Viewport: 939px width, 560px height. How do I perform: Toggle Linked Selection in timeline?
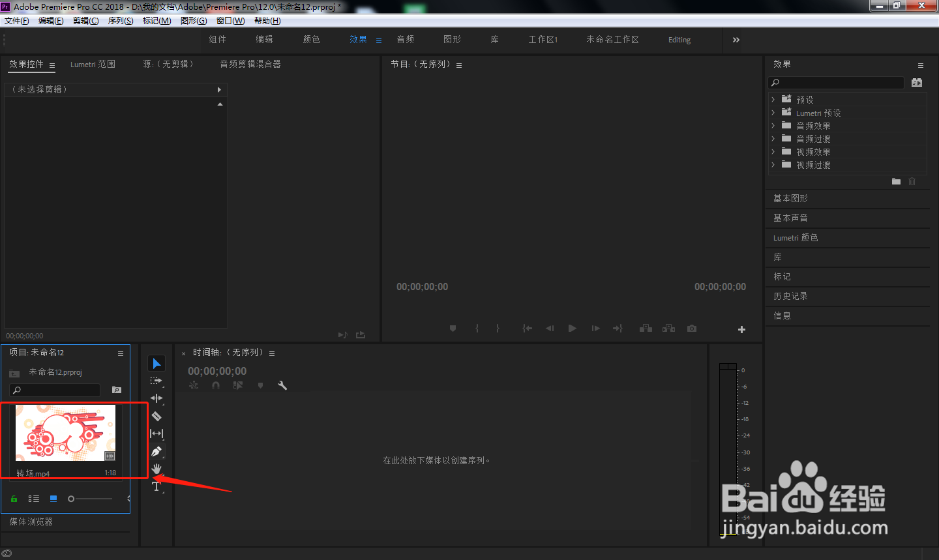pos(238,385)
